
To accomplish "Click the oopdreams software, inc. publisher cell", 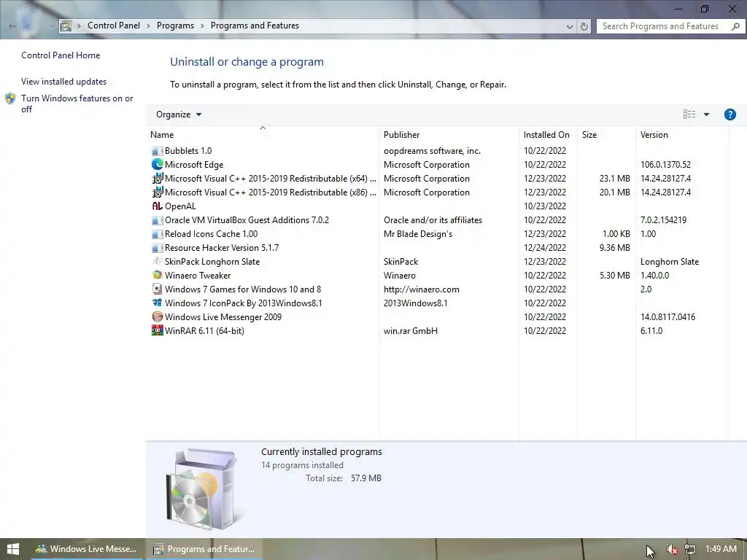I will 432,151.
